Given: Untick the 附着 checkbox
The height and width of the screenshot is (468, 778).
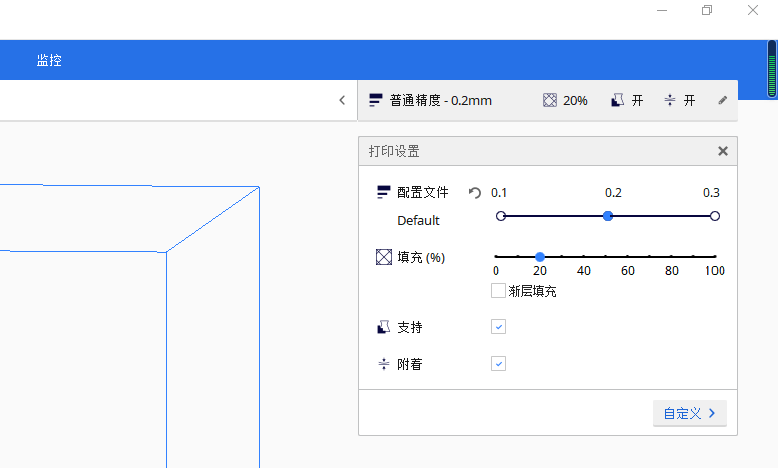Looking at the screenshot, I should point(498,364).
